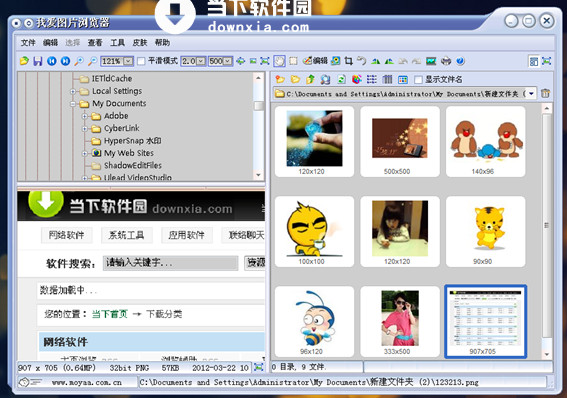567x398 pixels.
Task: Select the 90x90 yellow tiger thumbnail
Action: click(486, 231)
